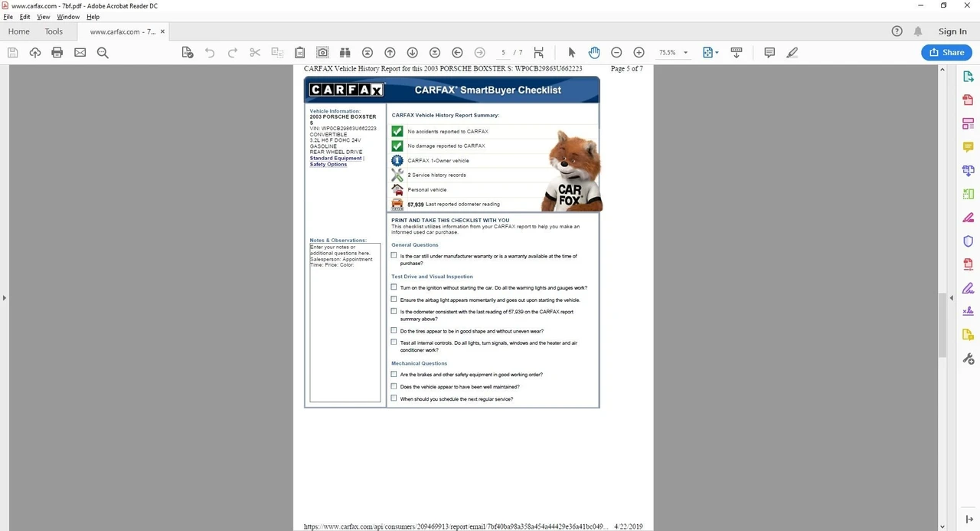
Task: Activate the Hand pan tool
Action: pyautogui.click(x=594, y=52)
